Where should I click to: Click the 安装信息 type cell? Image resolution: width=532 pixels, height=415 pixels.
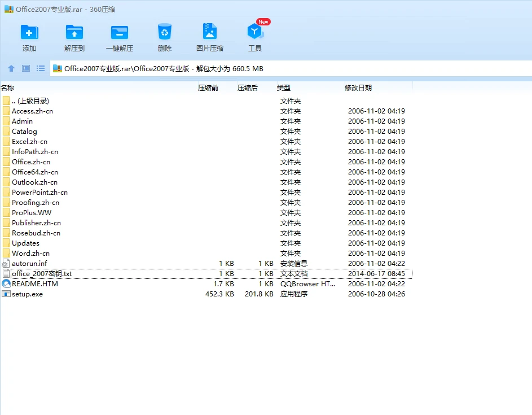pos(294,264)
